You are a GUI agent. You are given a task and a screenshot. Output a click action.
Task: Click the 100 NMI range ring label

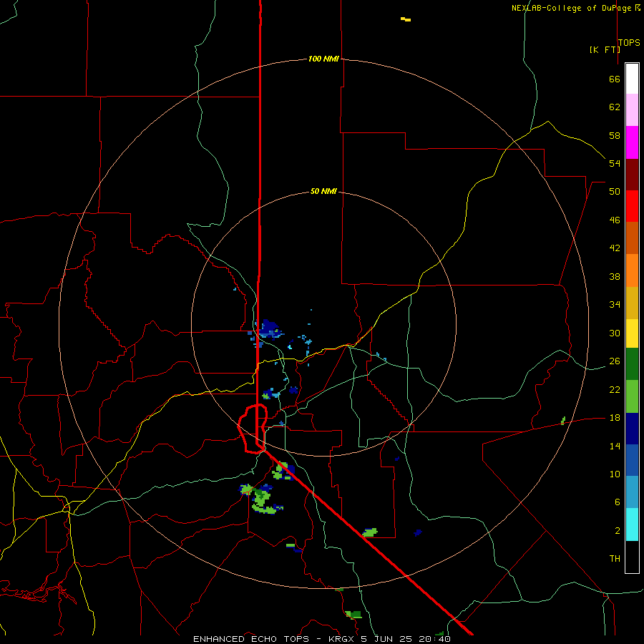coord(323,59)
